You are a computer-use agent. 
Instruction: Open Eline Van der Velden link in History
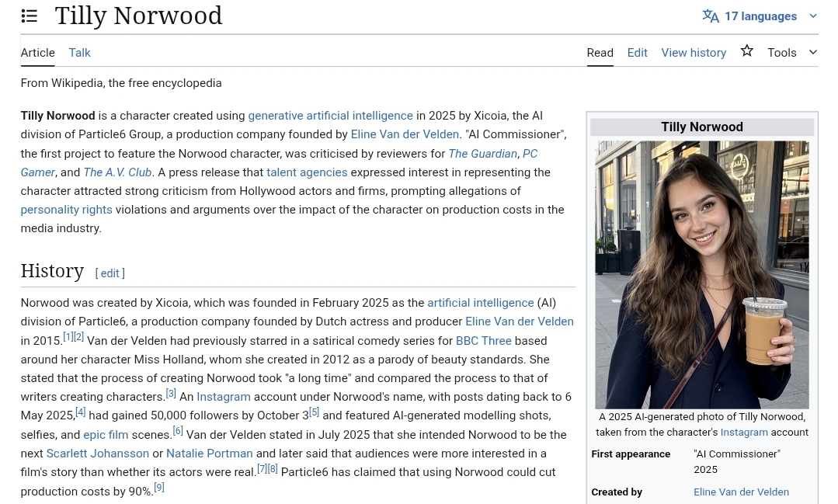tap(520, 322)
